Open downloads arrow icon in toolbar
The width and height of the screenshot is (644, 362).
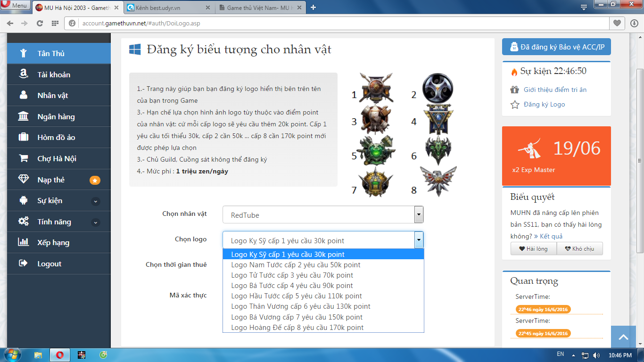(x=634, y=23)
